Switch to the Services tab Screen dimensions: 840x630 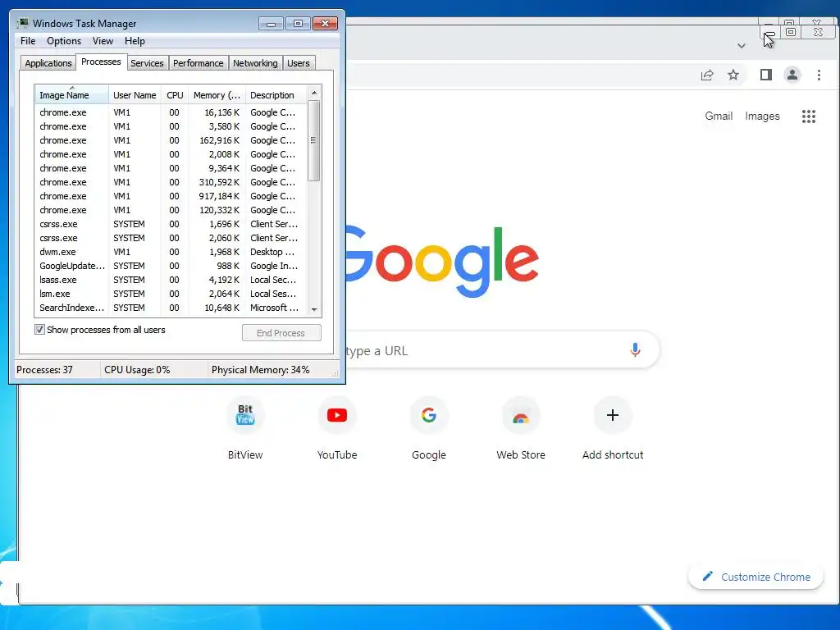tap(148, 63)
